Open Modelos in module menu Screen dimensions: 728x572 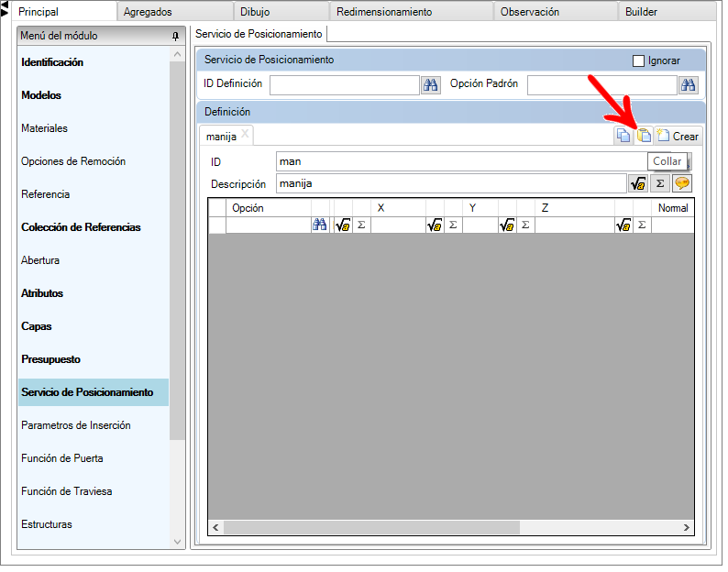[41, 95]
